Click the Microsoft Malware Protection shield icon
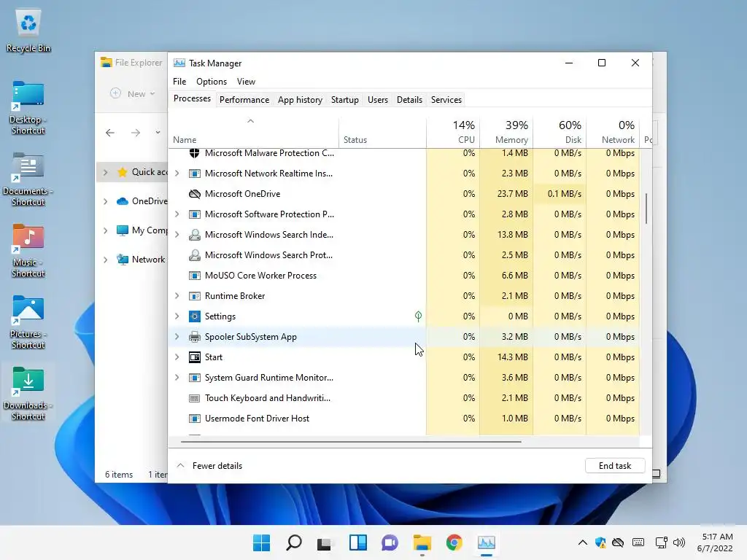Viewport: 747px width, 560px height. point(194,153)
